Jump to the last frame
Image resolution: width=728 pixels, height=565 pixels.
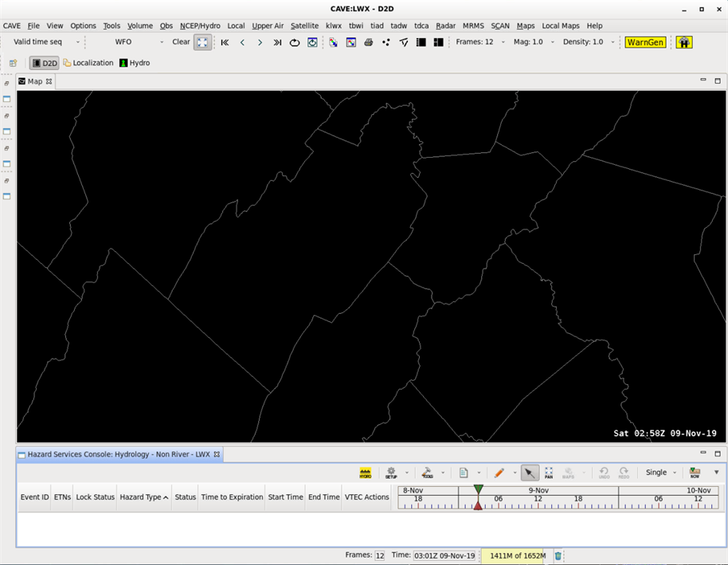click(x=277, y=42)
